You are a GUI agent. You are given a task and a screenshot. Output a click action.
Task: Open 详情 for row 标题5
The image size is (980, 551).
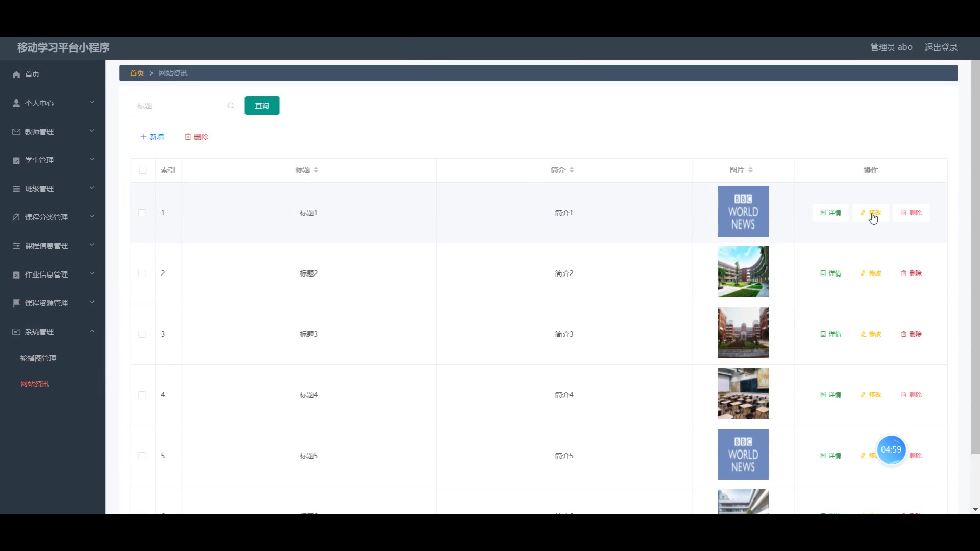click(x=830, y=456)
